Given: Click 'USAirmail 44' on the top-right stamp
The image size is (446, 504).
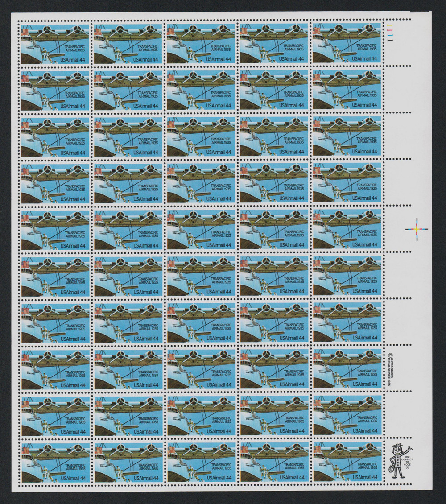Looking at the screenshot, I should pyautogui.click(x=365, y=58).
